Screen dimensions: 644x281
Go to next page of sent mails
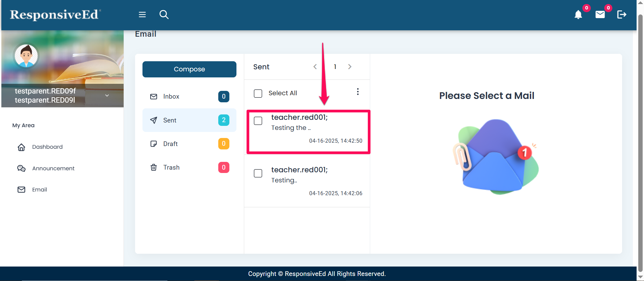coord(350,67)
